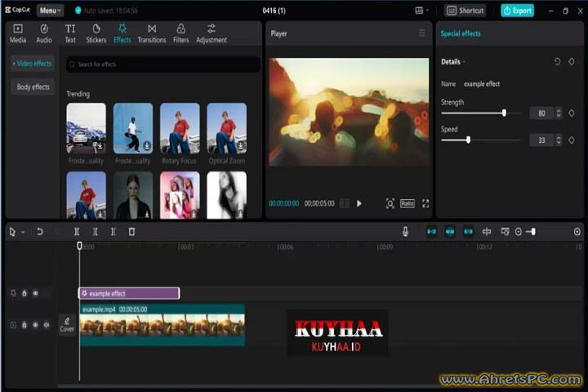
Task: Lock the main video track
Action: pos(24,324)
